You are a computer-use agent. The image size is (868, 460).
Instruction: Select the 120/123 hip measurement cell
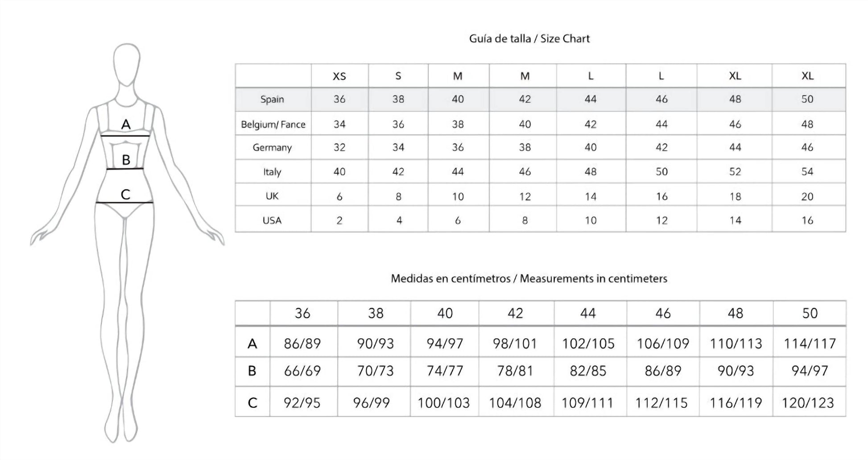808,403
